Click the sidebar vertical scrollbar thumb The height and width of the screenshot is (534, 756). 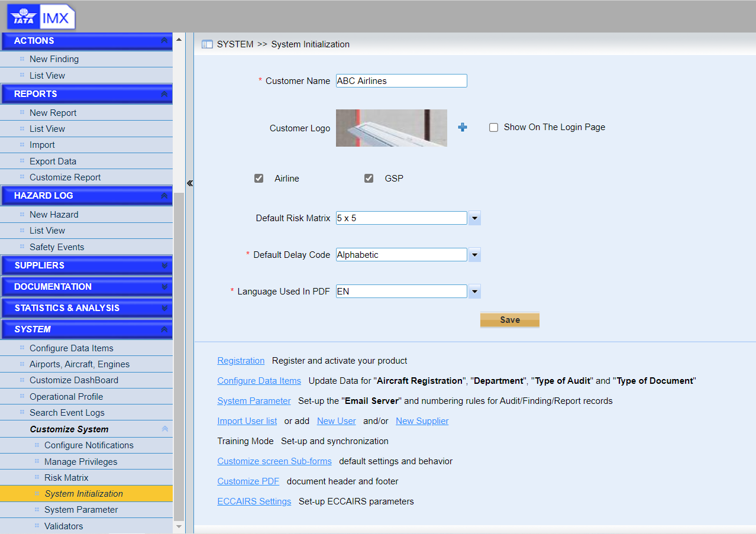click(179, 355)
